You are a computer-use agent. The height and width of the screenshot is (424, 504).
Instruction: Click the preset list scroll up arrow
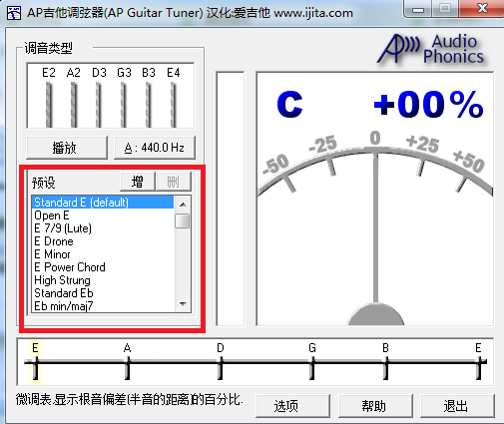click(x=183, y=205)
